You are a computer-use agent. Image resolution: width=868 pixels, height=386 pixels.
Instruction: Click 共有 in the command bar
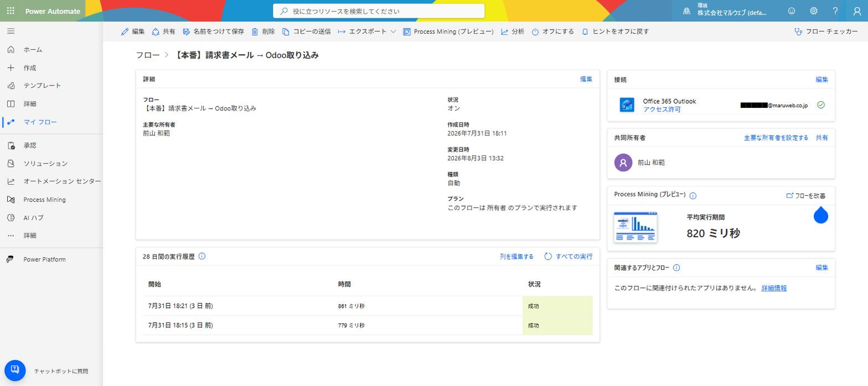pos(163,31)
